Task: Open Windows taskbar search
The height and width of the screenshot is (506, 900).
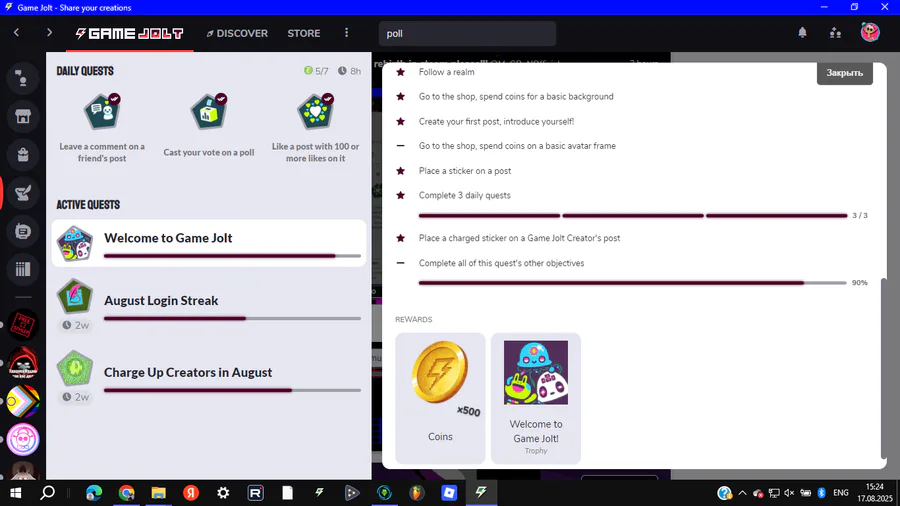Action: click(x=48, y=493)
